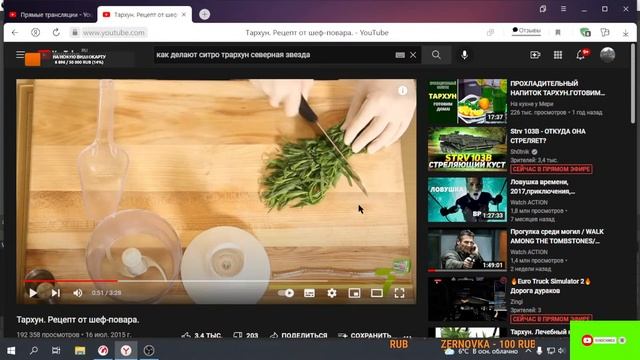Click the Отзывы button
This screenshot has width=640, height=360.
pyautogui.click(x=527, y=31)
